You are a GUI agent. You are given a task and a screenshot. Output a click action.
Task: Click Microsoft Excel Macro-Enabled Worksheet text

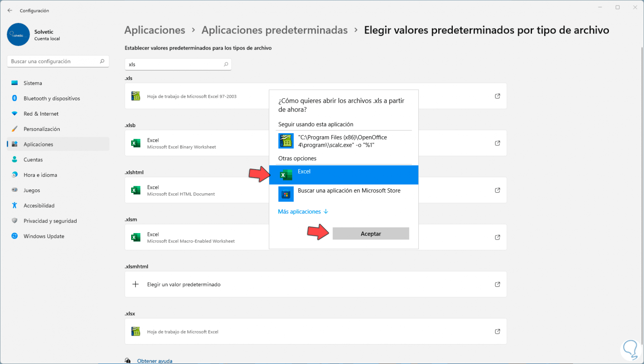(x=191, y=241)
